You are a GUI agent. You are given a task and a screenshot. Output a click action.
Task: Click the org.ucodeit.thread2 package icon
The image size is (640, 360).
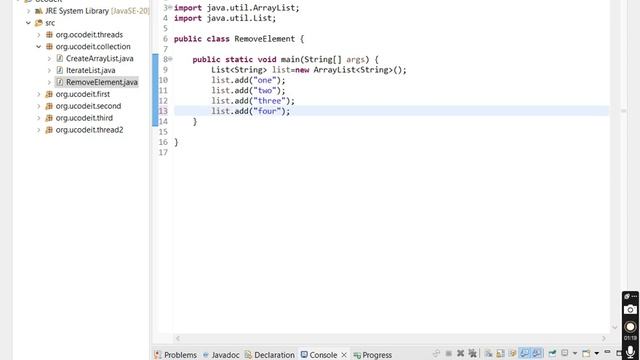tap(49, 130)
